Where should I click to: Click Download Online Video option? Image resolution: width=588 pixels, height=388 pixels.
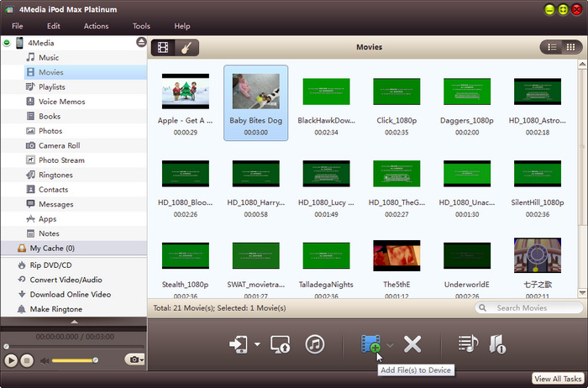70,294
